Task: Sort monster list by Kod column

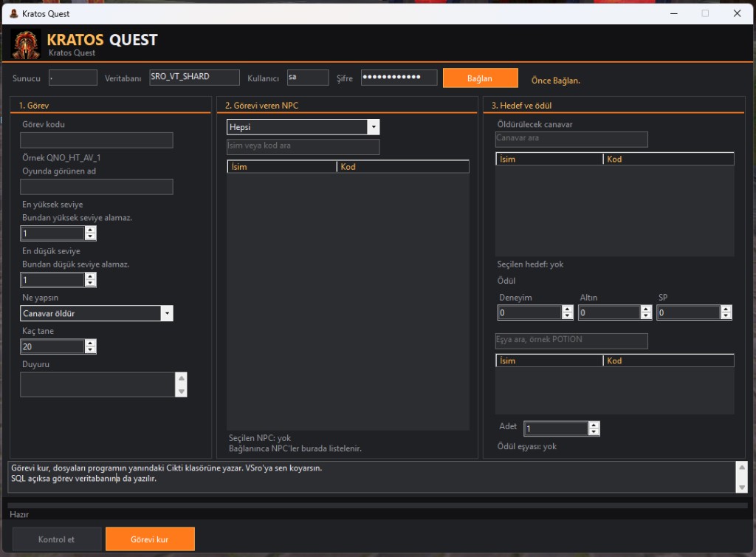Action: [668, 159]
